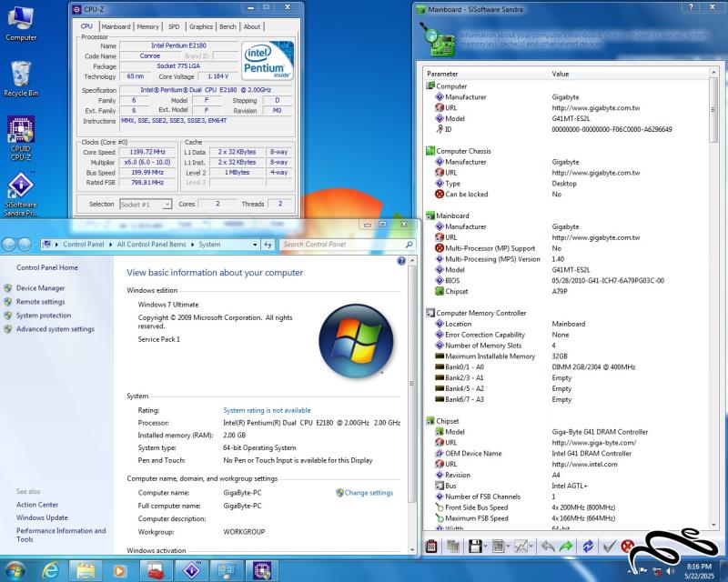Open Action Center under See also

[x=37, y=505]
